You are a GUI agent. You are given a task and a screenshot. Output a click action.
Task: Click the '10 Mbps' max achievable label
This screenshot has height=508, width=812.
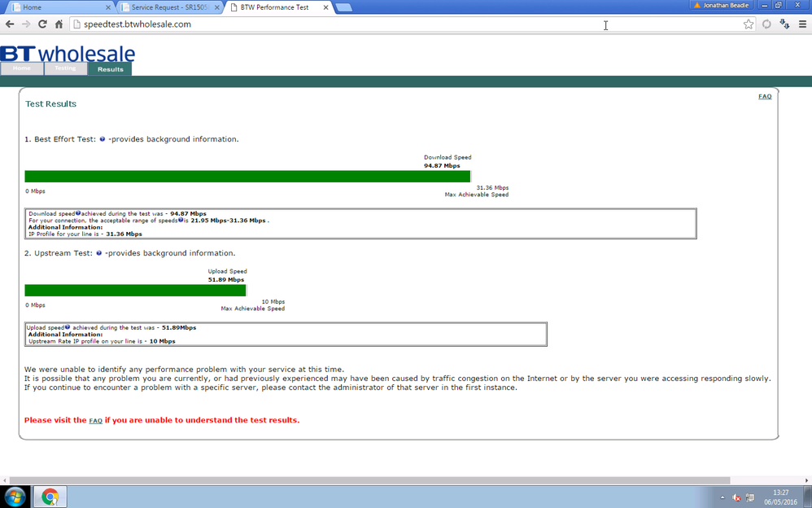tap(273, 302)
